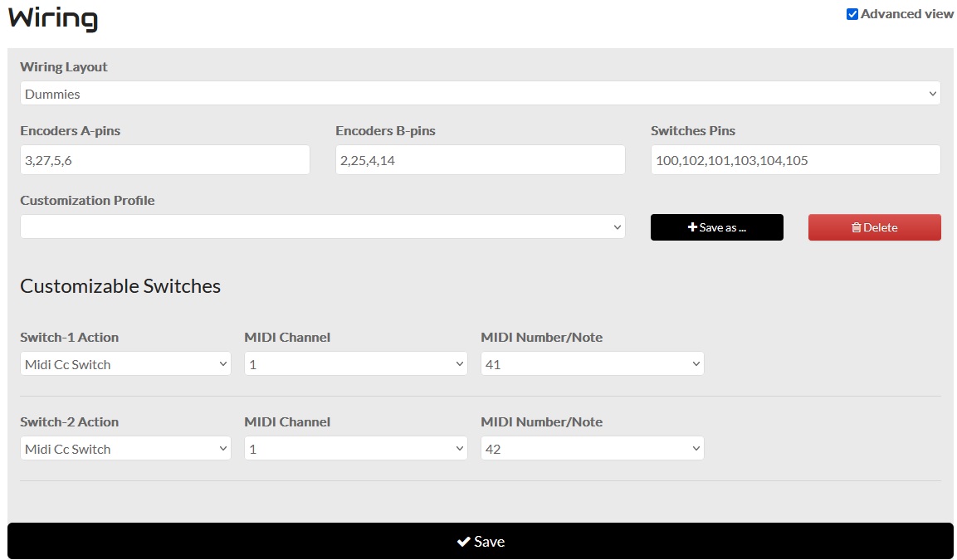Open Switch-1 MIDI Channel dropdown
The height and width of the screenshot is (560, 957).
coord(356,364)
